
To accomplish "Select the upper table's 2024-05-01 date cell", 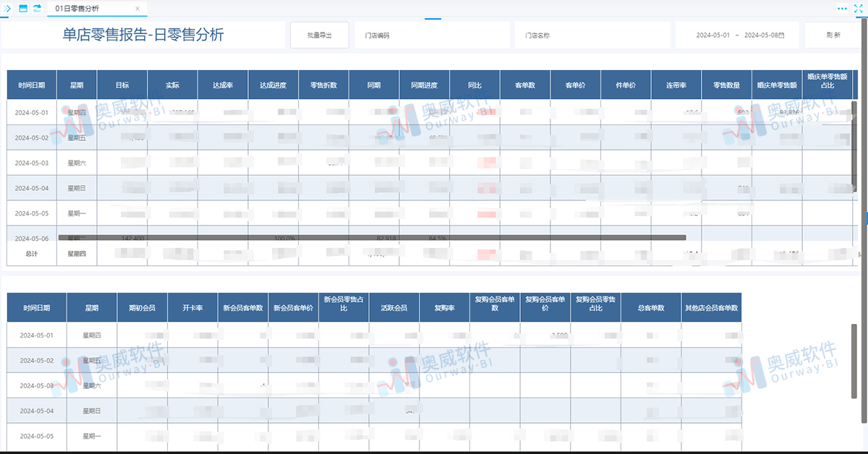I will coord(32,113).
